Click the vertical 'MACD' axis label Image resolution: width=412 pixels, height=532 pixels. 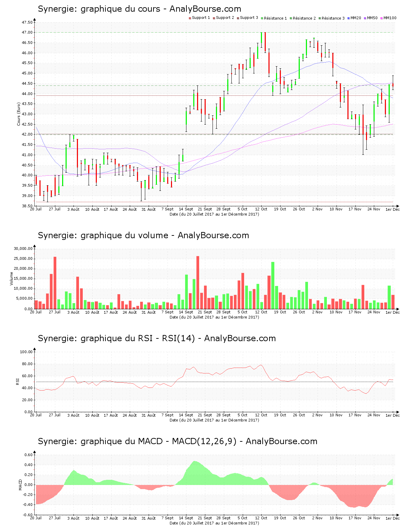click(20, 485)
